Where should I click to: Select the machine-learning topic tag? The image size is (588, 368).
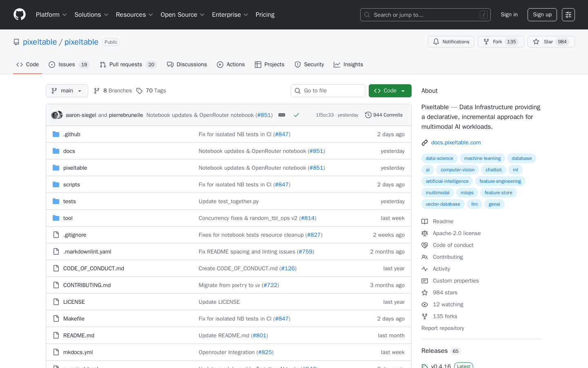click(x=482, y=158)
